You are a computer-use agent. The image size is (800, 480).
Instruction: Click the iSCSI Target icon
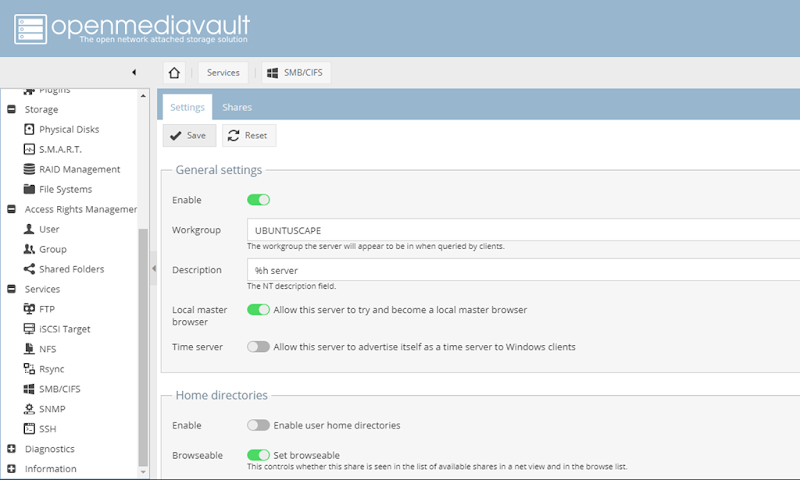pyautogui.click(x=29, y=329)
